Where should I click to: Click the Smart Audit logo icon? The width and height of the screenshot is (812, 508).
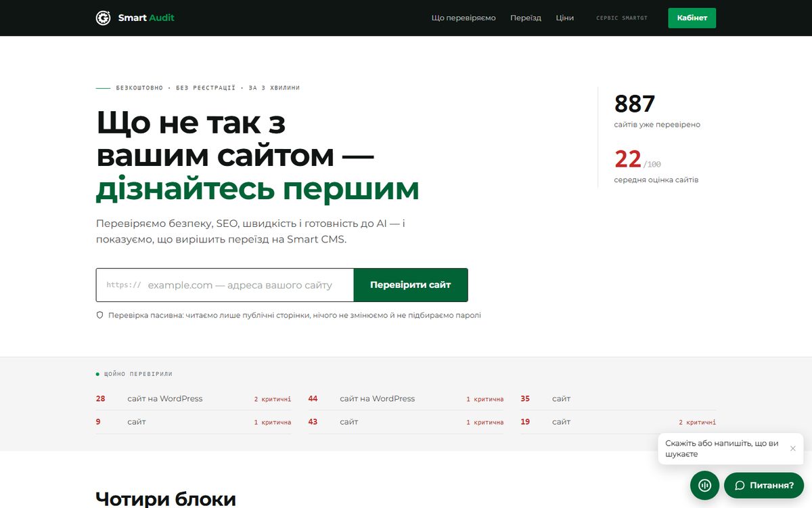click(x=103, y=18)
